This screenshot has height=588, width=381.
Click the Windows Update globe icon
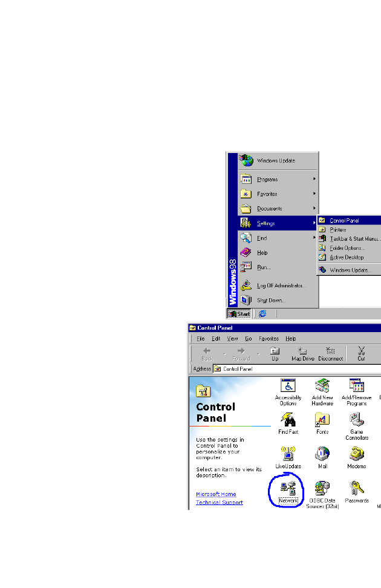[246, 160]
